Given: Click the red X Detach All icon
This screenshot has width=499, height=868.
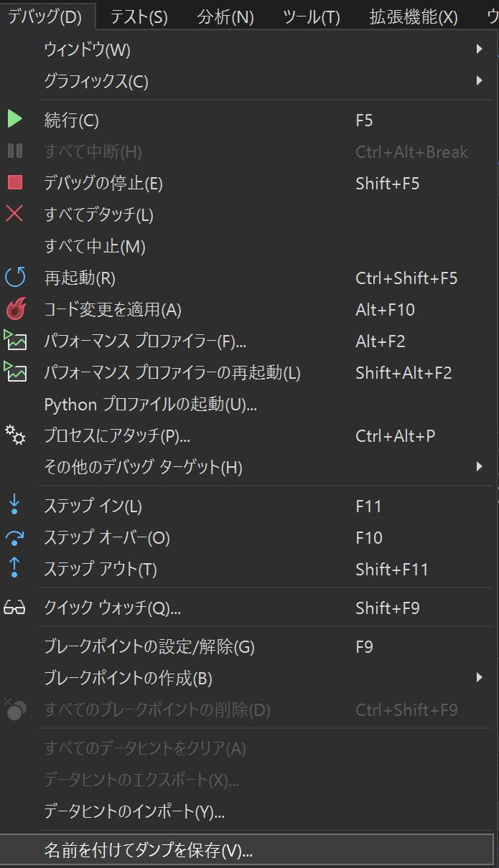Looking at the screenshot, I should (14, 214).
